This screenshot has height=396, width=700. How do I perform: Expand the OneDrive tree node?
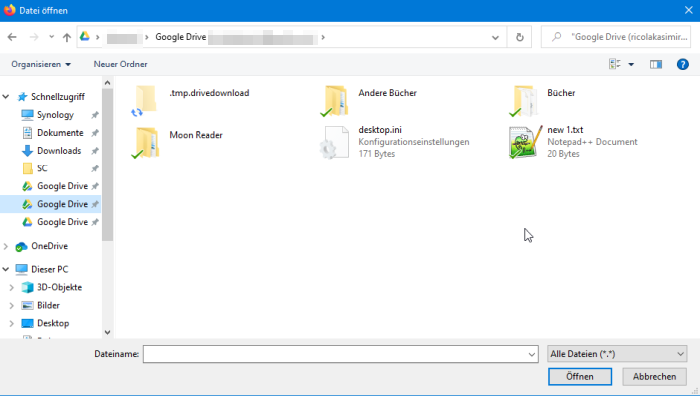6,246
